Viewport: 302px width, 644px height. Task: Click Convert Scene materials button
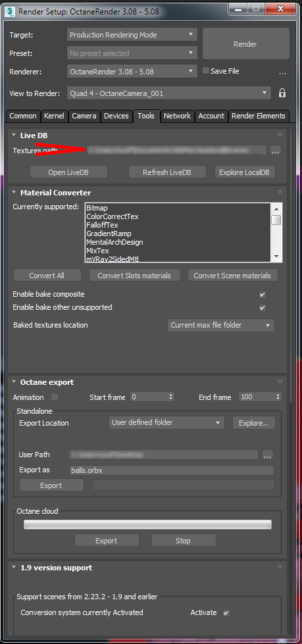(x=232, y=276)
